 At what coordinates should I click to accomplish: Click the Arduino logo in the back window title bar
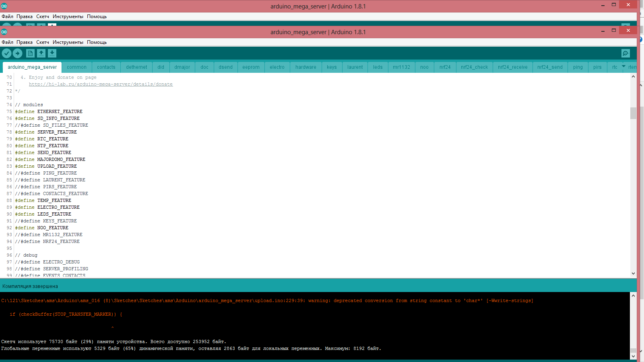point(4,6)
